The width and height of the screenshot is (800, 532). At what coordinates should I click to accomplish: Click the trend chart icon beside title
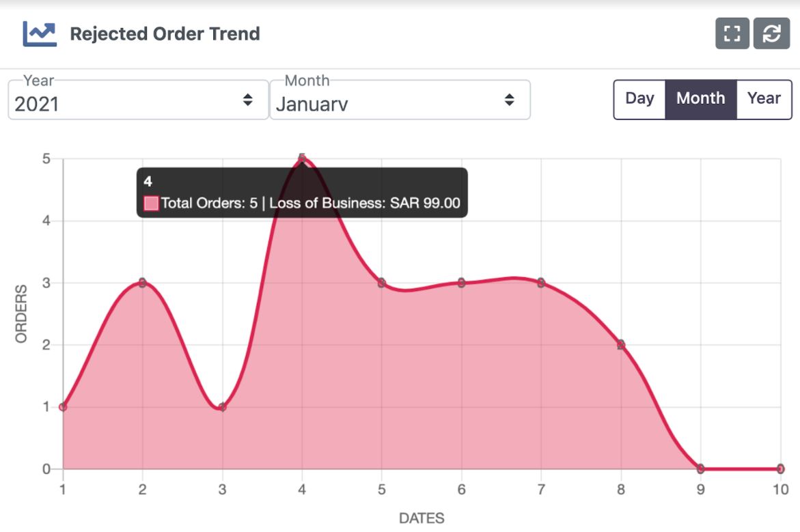(x=40, y=33)
